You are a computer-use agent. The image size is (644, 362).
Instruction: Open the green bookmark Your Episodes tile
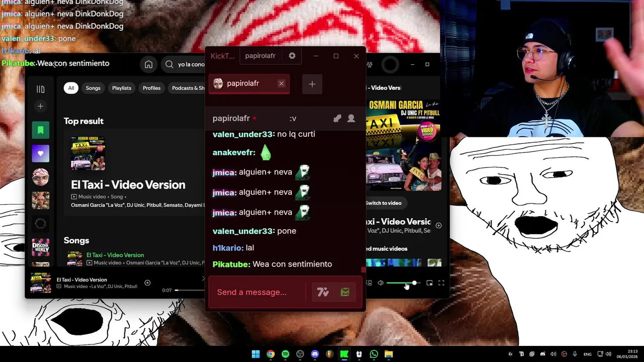41,130
